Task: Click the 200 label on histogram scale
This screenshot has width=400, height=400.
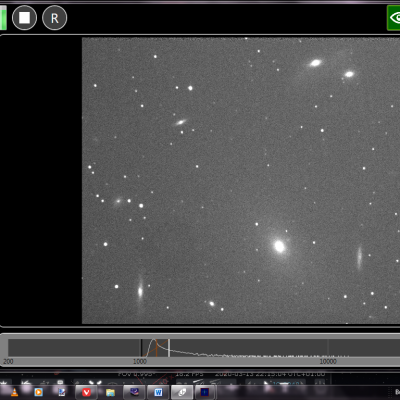Action: (8, 361)
